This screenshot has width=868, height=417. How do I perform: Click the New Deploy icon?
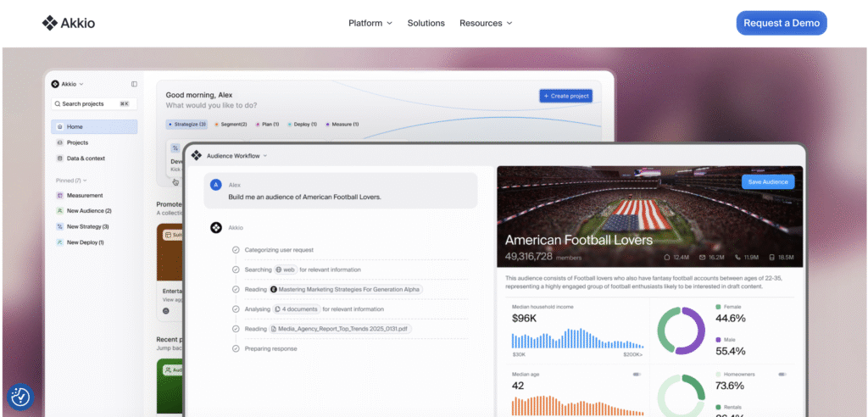(60, 242)
